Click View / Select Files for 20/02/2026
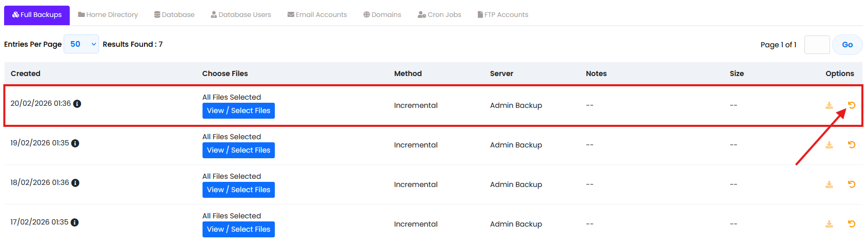 coord(238,111)
